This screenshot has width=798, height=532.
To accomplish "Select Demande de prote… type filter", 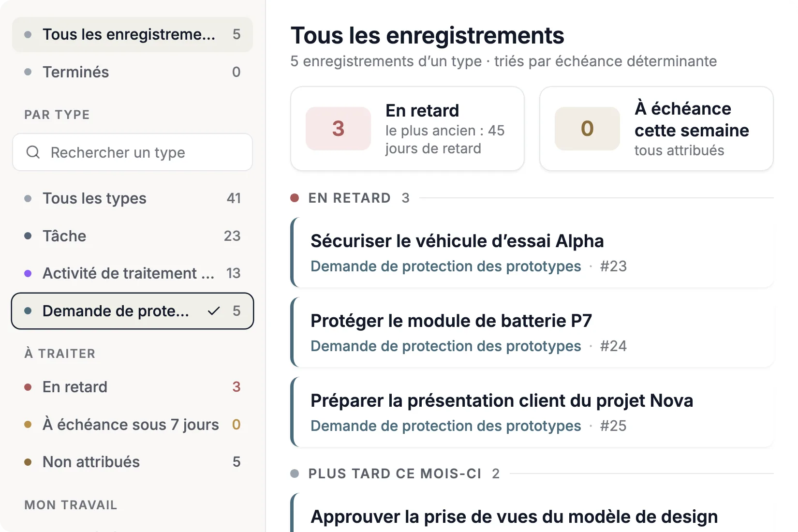I will (133, 311).
